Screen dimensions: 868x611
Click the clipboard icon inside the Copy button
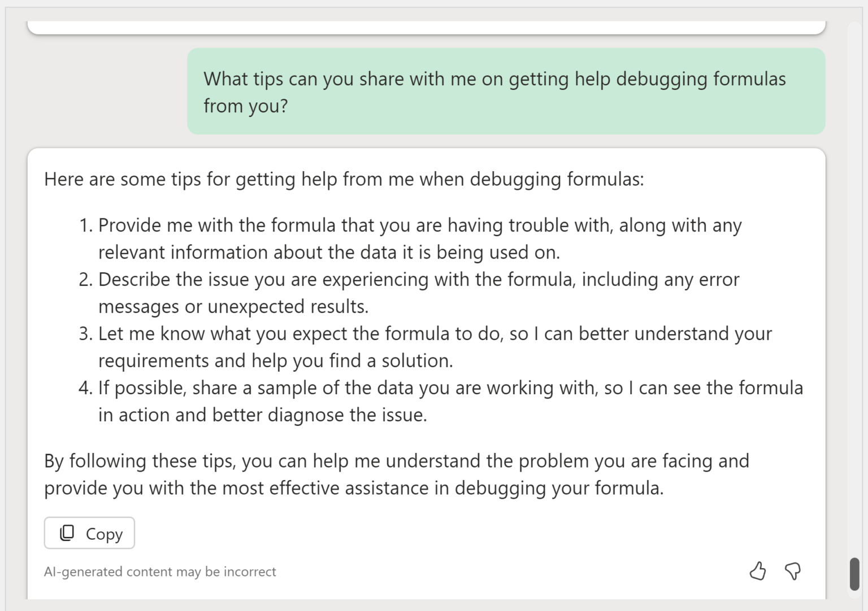coord(67,533)
